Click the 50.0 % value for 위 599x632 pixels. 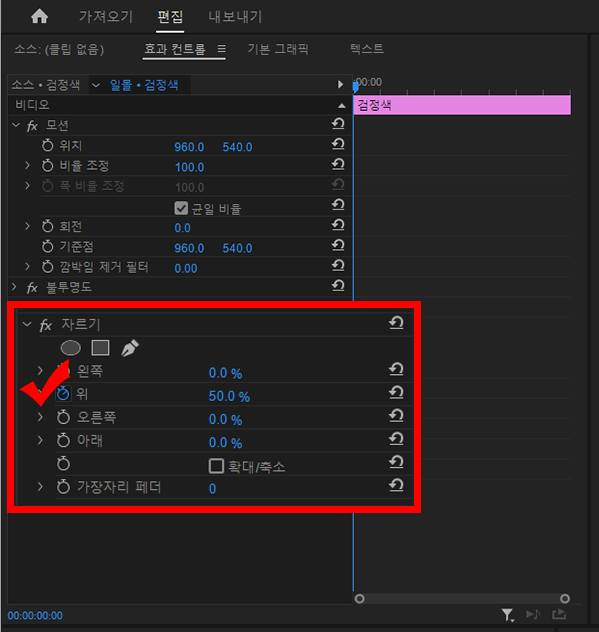(229, 396)
